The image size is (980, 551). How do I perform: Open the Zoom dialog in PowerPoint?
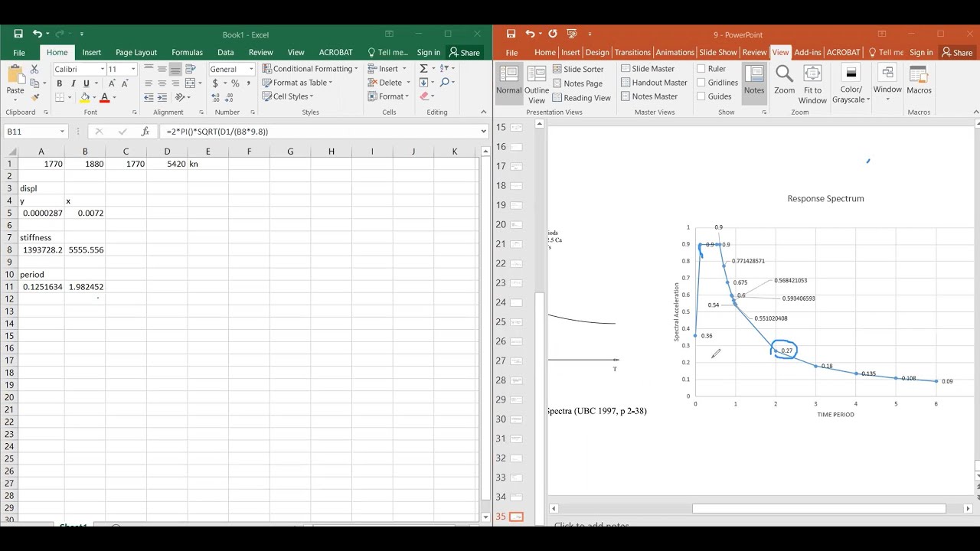click(x=784, y=79)
